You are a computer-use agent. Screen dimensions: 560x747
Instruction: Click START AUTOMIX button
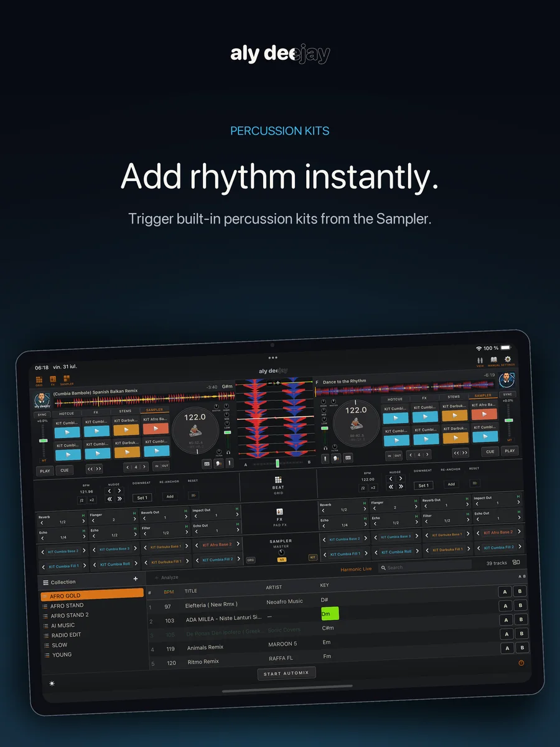[x=287, y=674]
